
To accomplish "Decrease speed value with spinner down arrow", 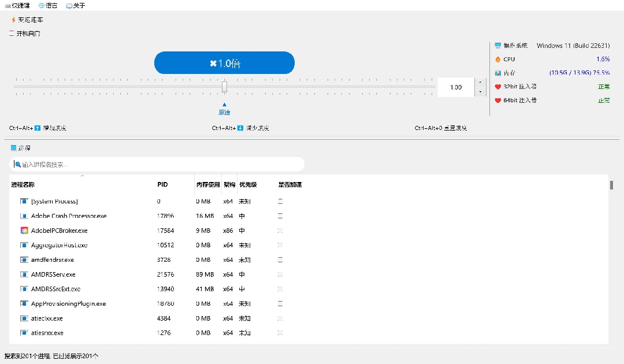I will (480, 92).
